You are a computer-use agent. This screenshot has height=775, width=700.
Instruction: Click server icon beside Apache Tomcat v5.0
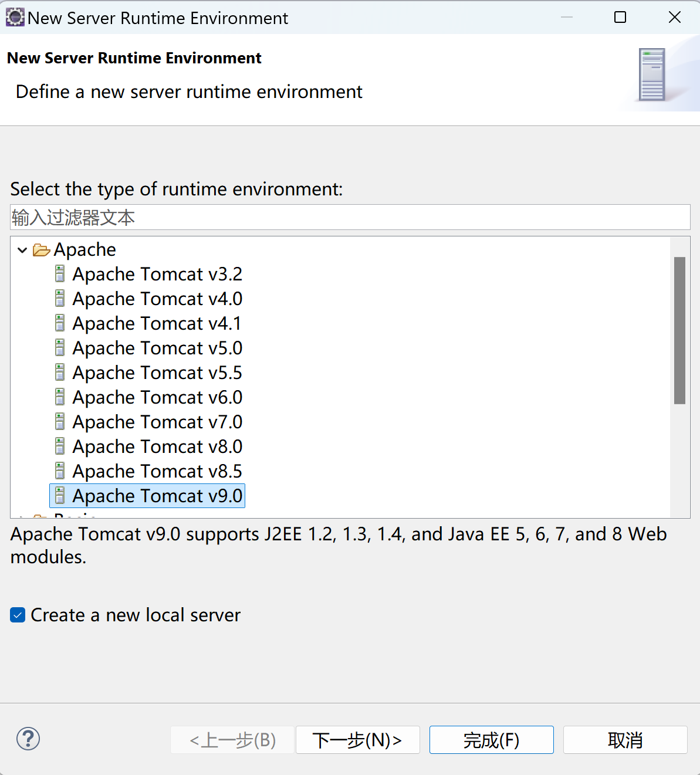(x=60, y=348)
